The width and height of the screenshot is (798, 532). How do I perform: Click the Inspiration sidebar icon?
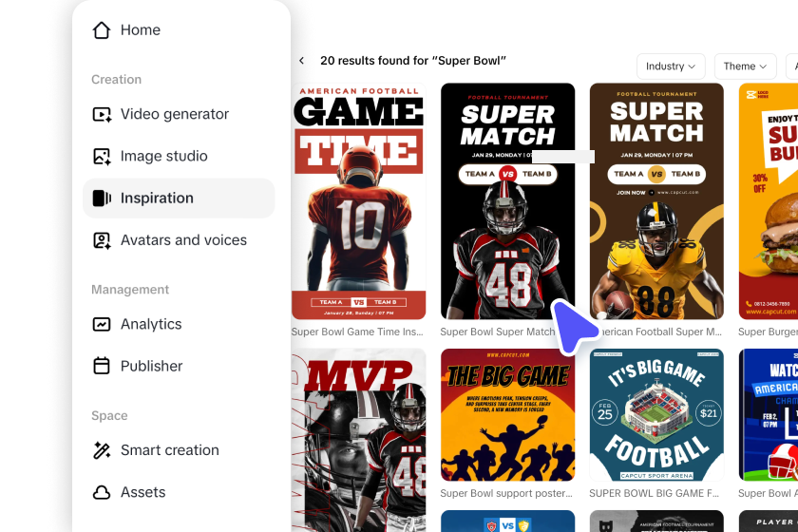pos(102,198)
